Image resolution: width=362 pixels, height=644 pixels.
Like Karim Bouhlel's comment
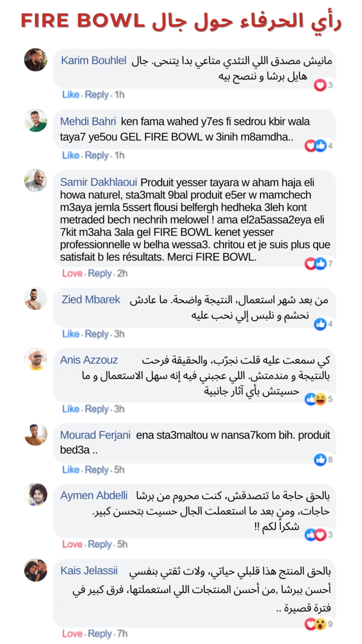tap(71, 94)
